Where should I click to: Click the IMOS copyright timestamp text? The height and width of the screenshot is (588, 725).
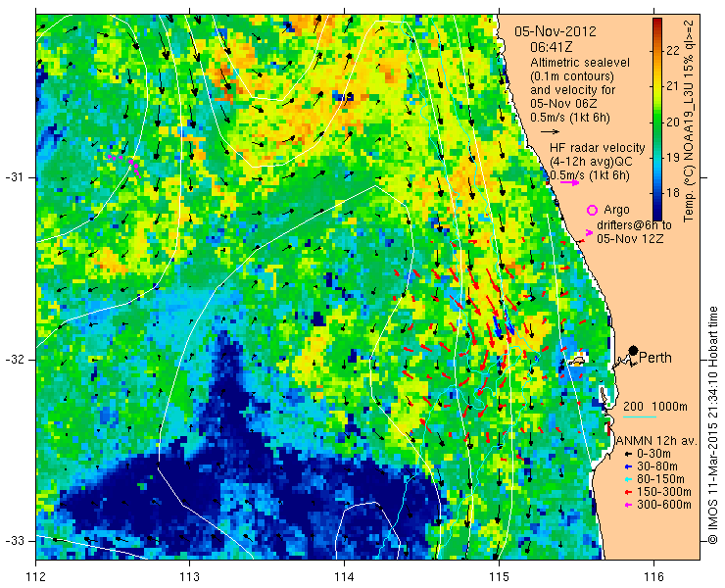(712, 425)
